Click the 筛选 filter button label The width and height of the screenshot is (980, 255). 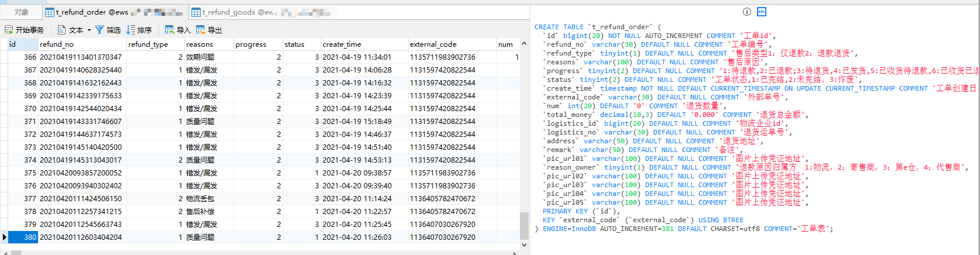pyautogui.click(x=114, y=30)
